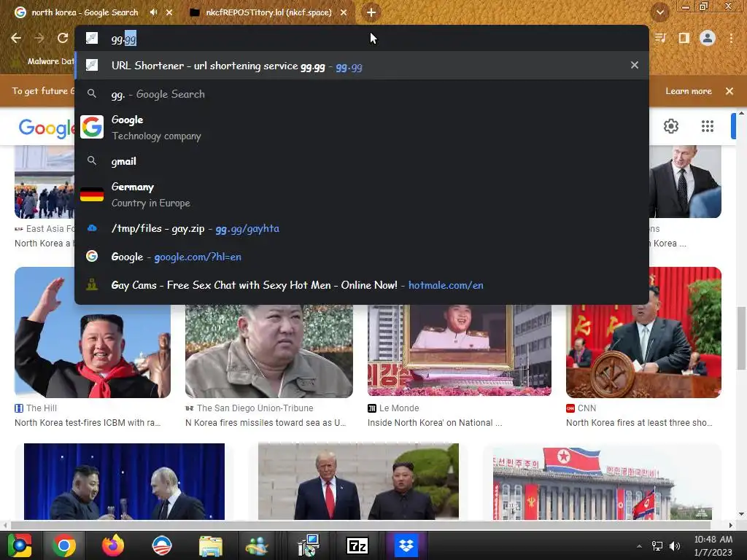This screenshot has height=560, width=747.
Task: Click the Google logo on the page
Action: (46, 128)
